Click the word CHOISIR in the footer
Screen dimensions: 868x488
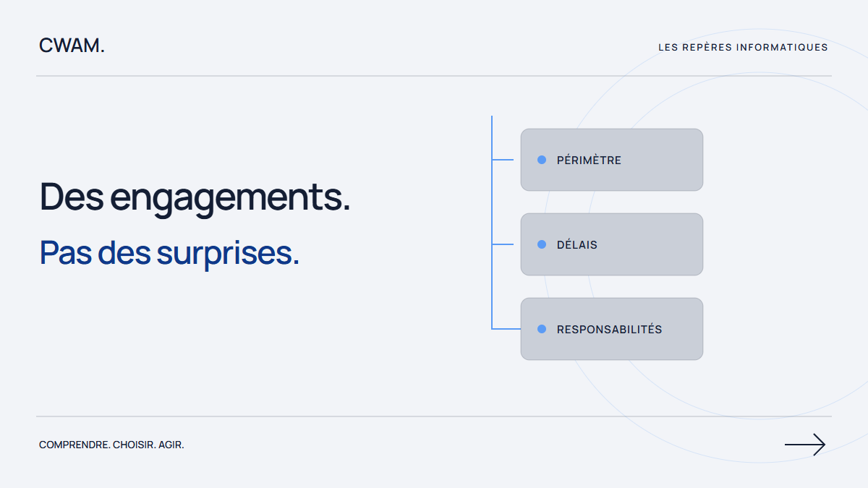pos(134,445)
